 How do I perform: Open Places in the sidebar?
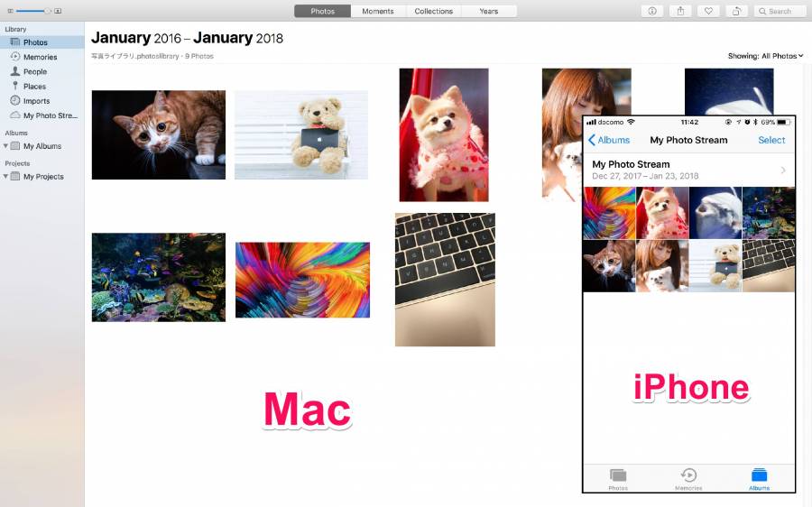click(x=42, y=87)
